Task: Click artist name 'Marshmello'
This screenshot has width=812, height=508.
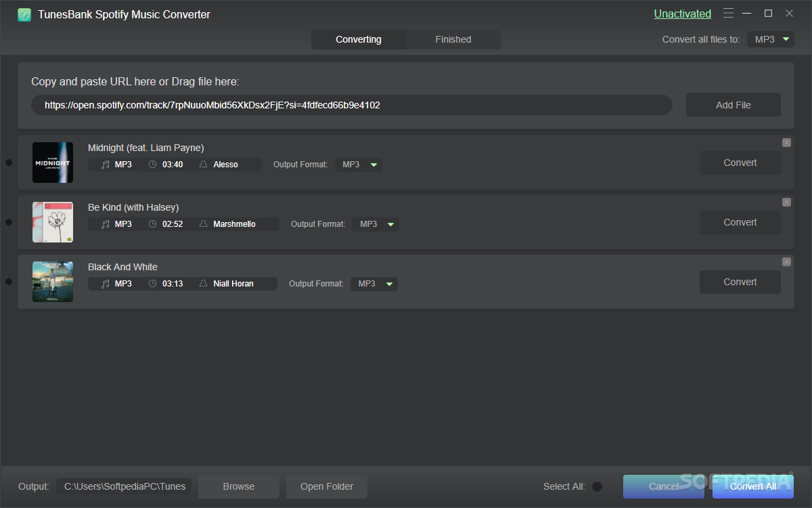Action: point(234,224)
